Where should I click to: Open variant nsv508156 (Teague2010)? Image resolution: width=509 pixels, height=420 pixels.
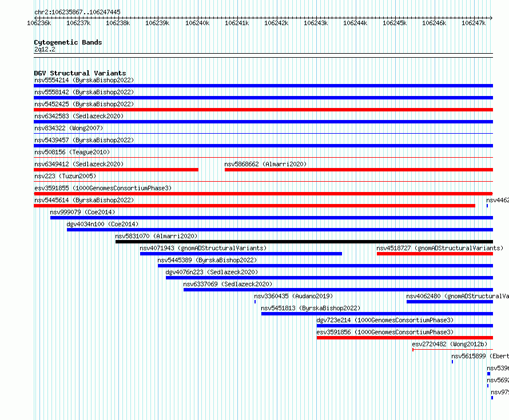click(x=72, y=152)
